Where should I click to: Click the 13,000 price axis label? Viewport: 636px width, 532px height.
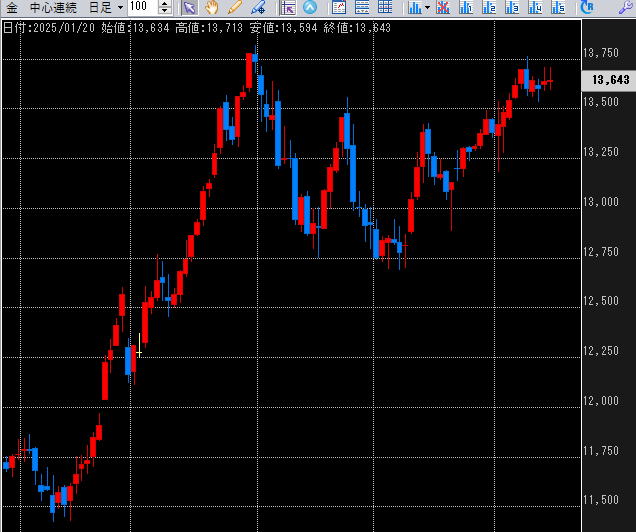601,202
